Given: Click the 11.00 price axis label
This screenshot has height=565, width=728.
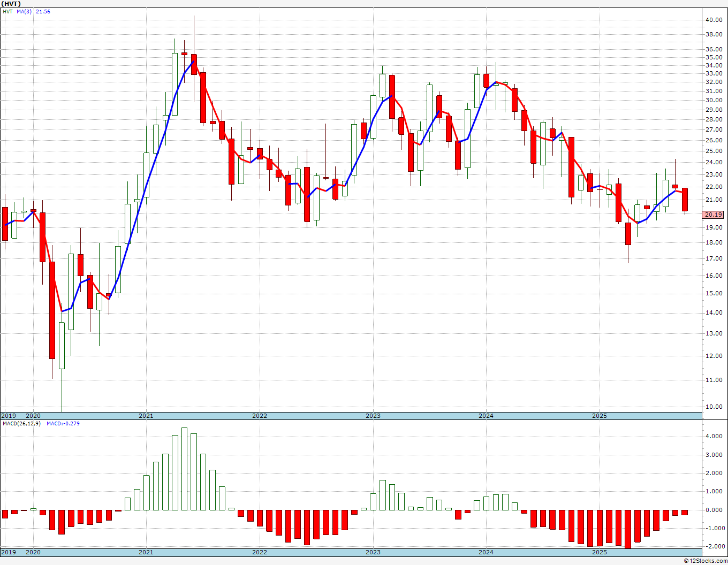Looking at the screenshot, I should tap(714, 380).
